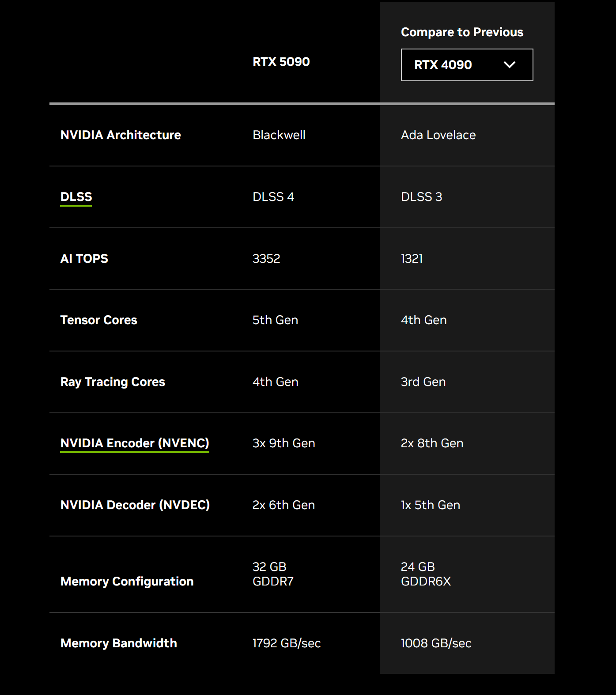Click the 1008 GB/sec bandwidth value
Viewport: 616px width, 695px height.
click(436, 643)
